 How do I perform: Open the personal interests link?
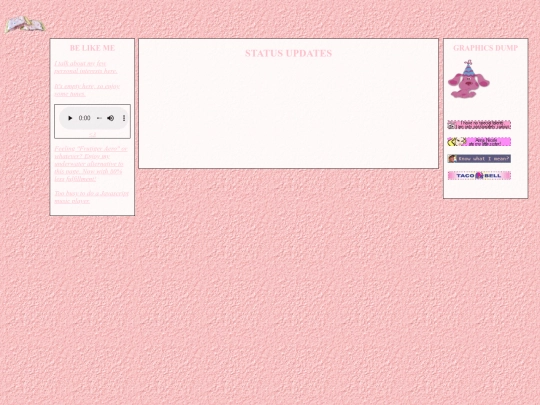85,67
